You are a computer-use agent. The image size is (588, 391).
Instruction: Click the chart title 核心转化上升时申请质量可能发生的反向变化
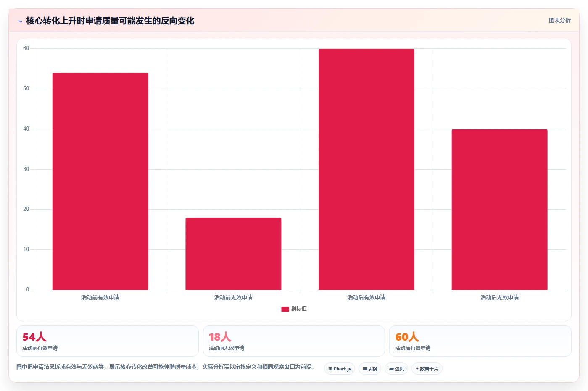(x=110, y=21)
